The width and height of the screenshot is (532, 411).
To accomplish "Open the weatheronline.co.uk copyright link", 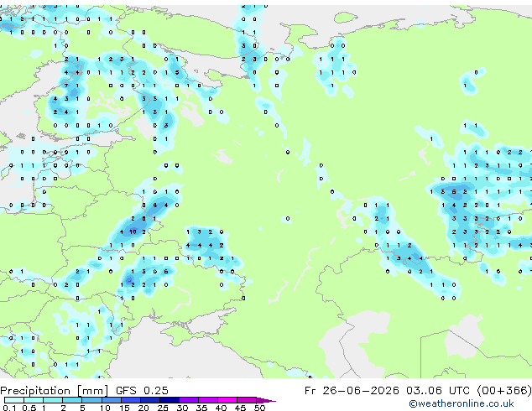I will (x=461, y=403).
